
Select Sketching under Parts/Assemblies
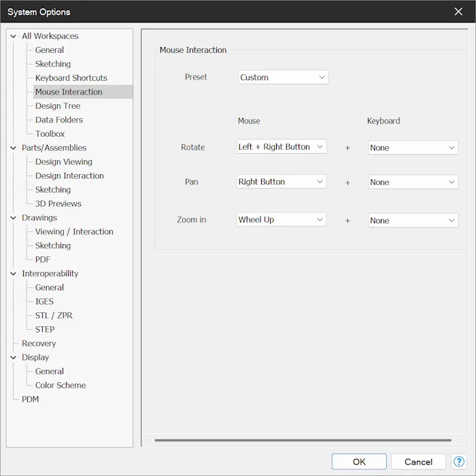(53, 190)
